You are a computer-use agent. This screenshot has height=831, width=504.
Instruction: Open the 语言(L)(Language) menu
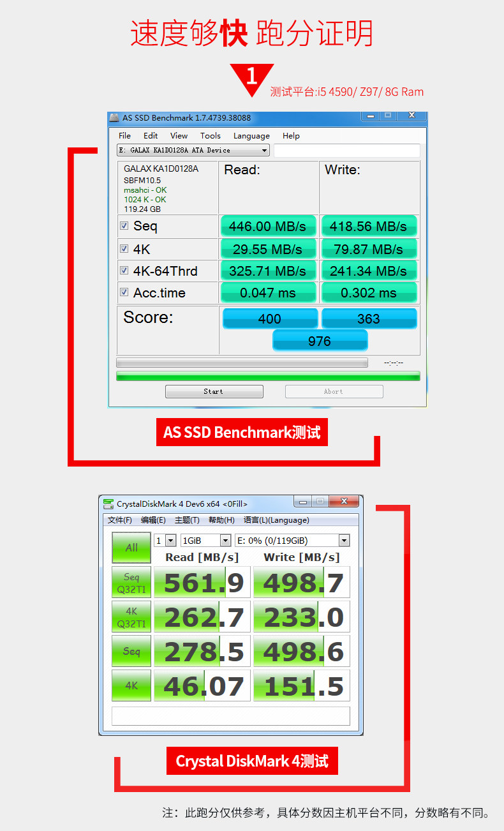[276, 520]
